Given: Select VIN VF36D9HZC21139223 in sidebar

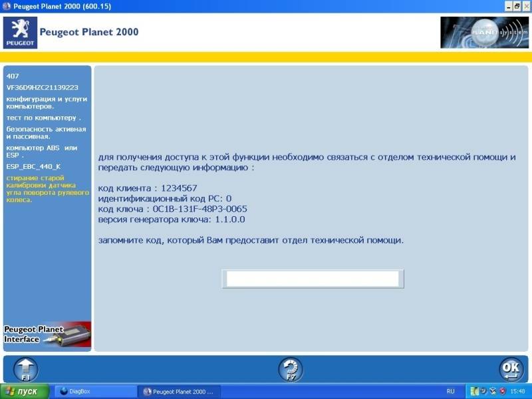Looking at the screenshot, I should (x=42, y=87).
